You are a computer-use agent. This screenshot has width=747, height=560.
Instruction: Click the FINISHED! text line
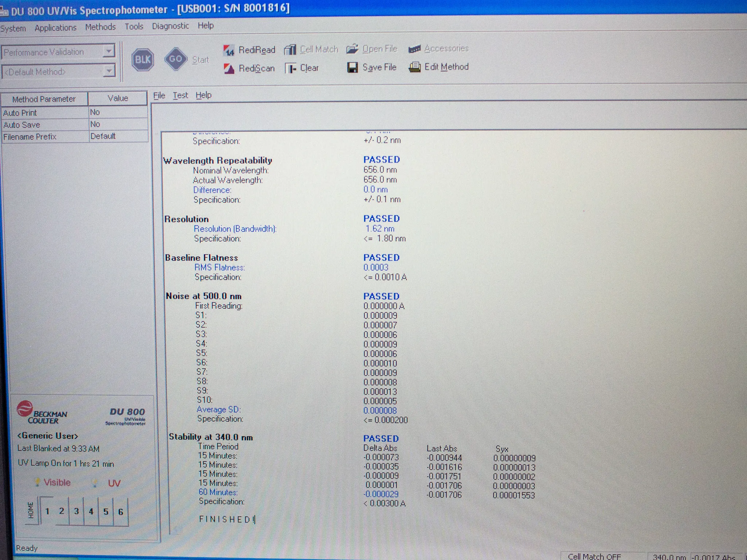227,519
